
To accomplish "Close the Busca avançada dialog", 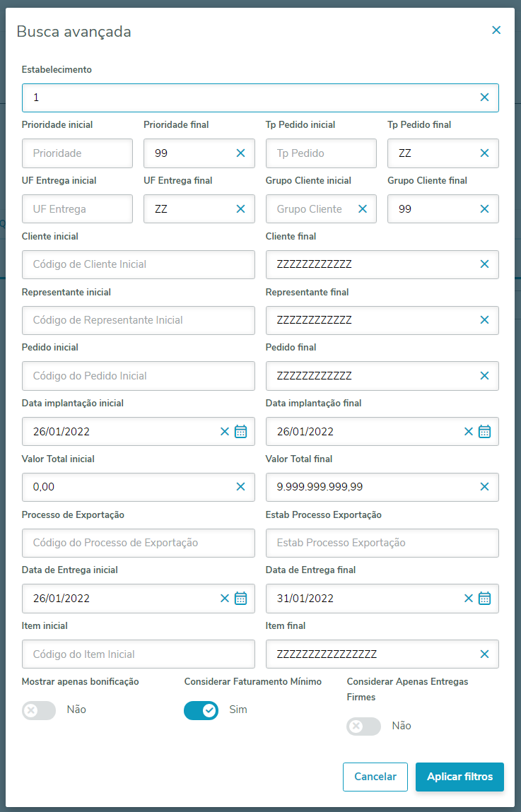I will (496, 30).
